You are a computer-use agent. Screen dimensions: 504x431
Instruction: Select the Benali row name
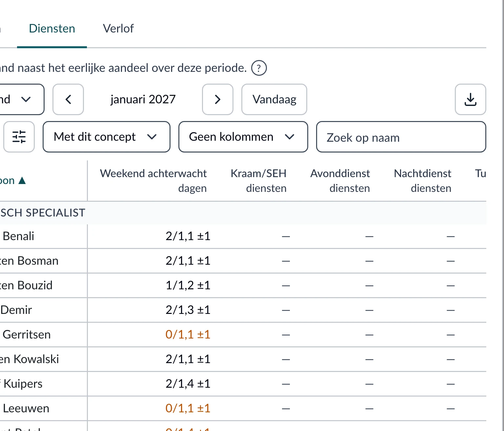[18, 236]
